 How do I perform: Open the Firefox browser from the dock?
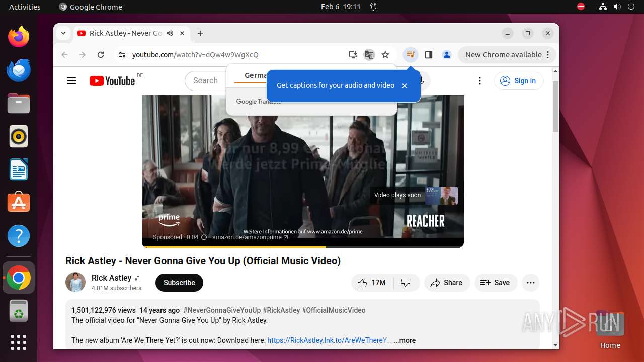pyautogui.click(x=19, y=37)
